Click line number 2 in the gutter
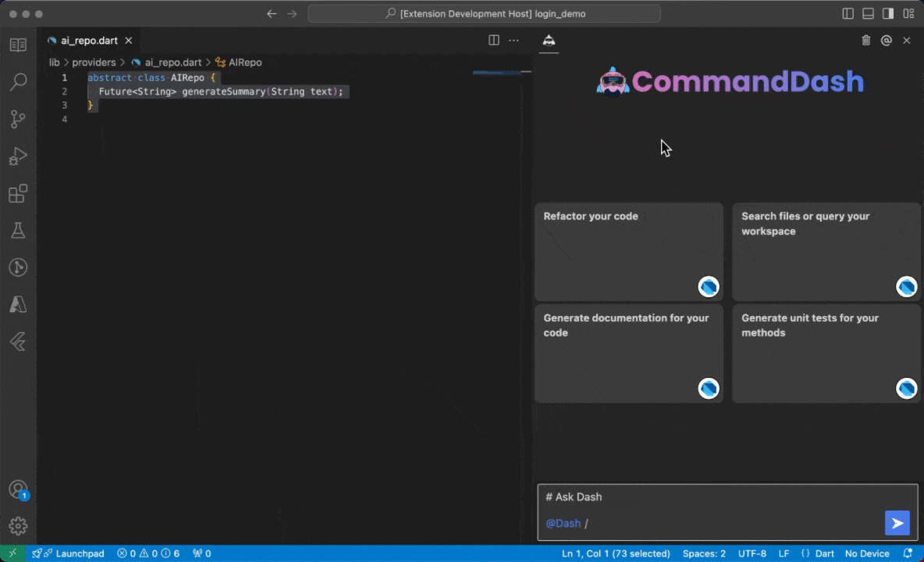924x562 pixels. [x=64, y=91]
